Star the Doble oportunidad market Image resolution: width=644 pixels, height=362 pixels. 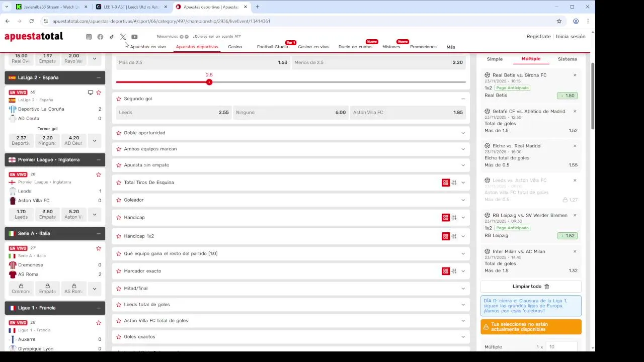coord(119,133)
